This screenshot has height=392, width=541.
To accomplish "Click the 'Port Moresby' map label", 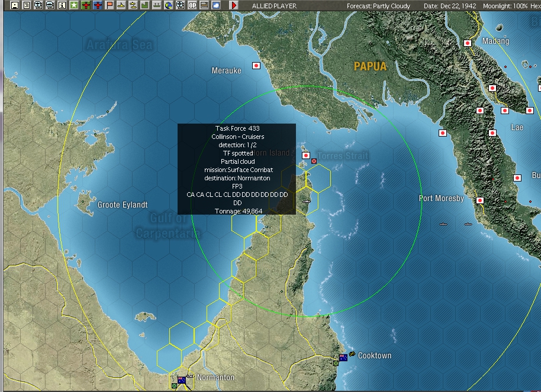I will pyautogui.click(x=442, y=198).
